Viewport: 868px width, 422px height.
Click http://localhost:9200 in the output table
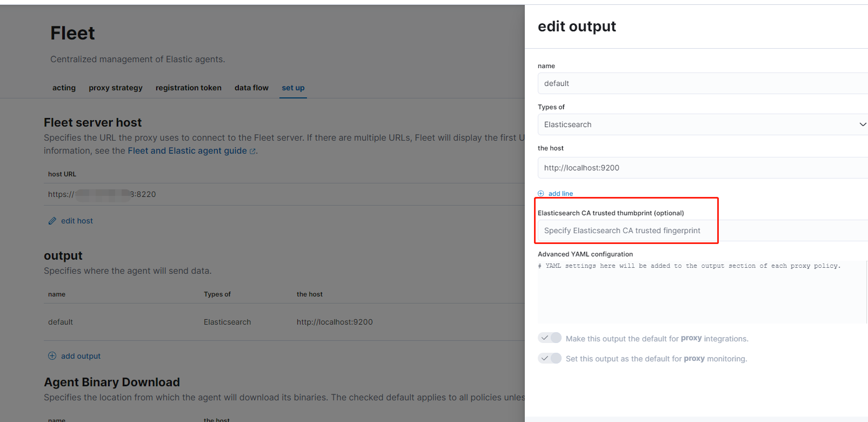point(335,322)
